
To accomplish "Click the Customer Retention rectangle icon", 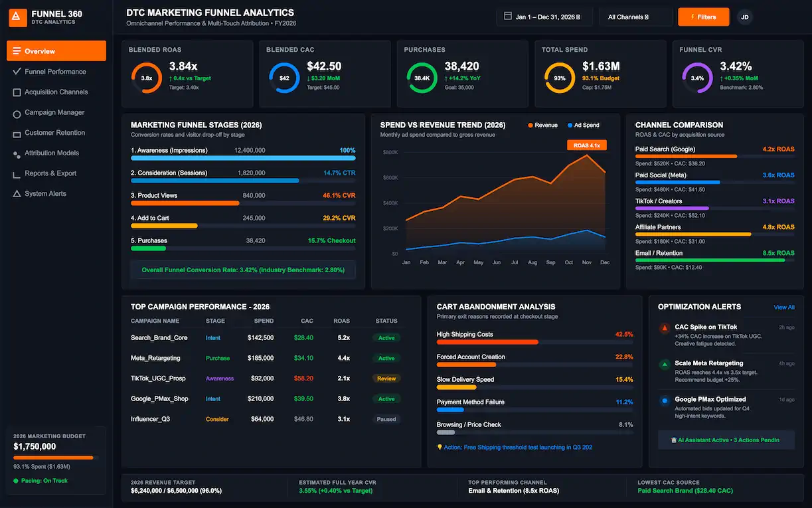I will (17, 133).
